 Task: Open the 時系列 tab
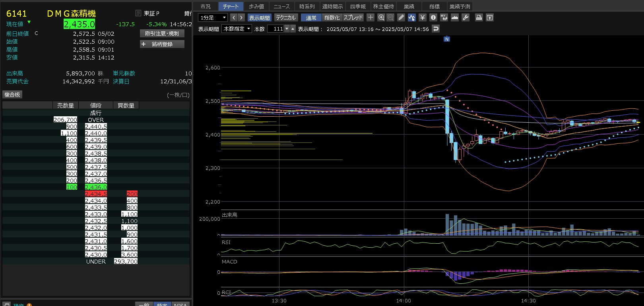tap(307, 6)
